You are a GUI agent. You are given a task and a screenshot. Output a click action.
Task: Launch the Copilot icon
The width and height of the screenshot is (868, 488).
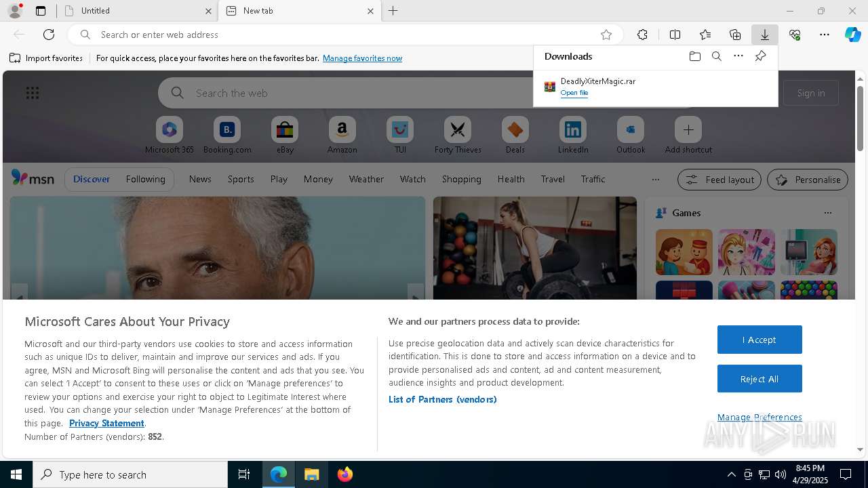[x=853, y=35]
